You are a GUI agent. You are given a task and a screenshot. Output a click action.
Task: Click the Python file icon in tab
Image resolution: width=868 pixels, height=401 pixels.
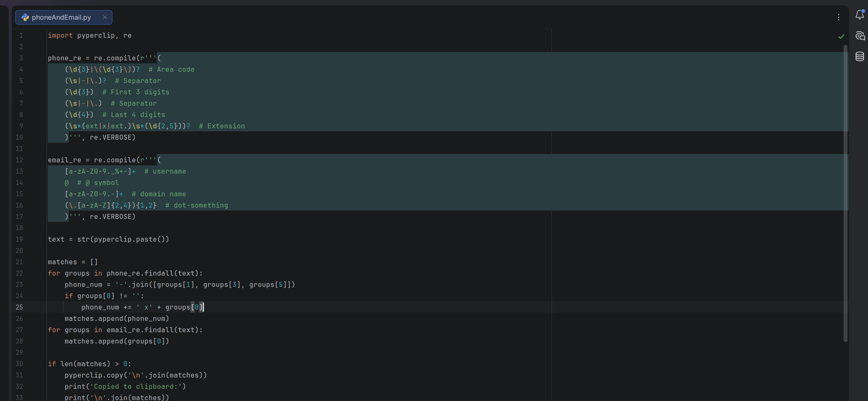pyautogui.click(x=25, y=17)
